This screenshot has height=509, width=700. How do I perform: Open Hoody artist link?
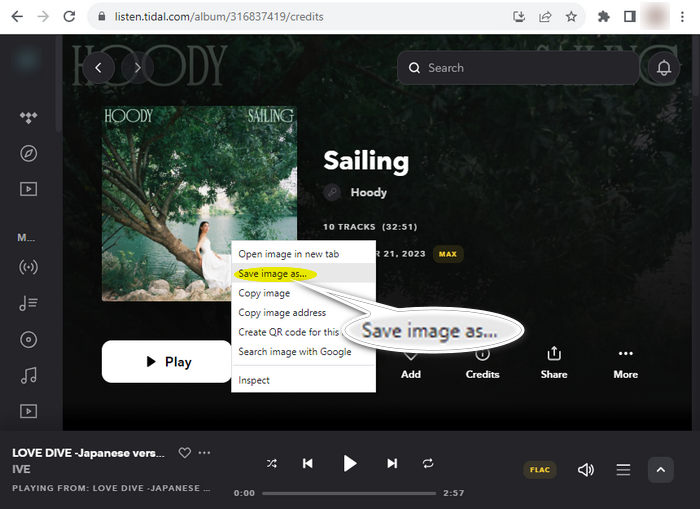tap(369, 192)
